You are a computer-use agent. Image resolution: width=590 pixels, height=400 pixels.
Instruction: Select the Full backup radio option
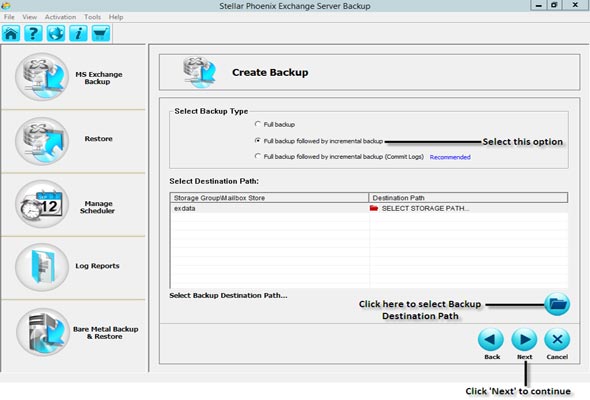[258, 124]
